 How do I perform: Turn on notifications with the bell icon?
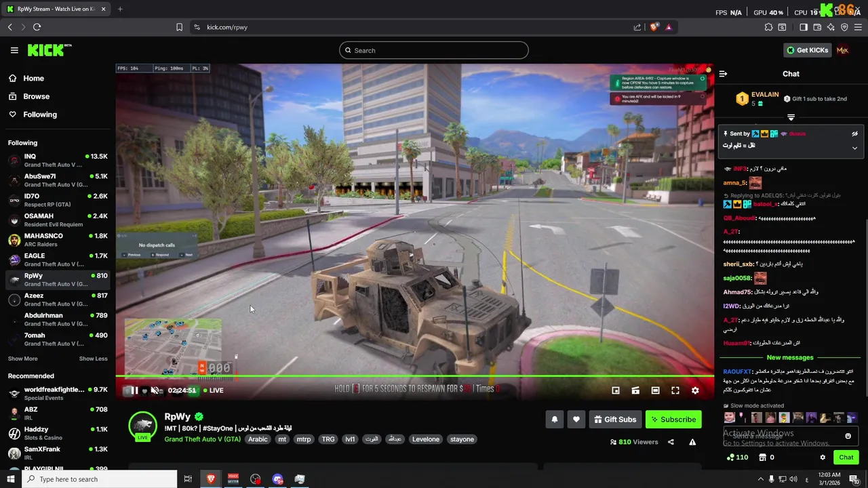tap(555, 420)
